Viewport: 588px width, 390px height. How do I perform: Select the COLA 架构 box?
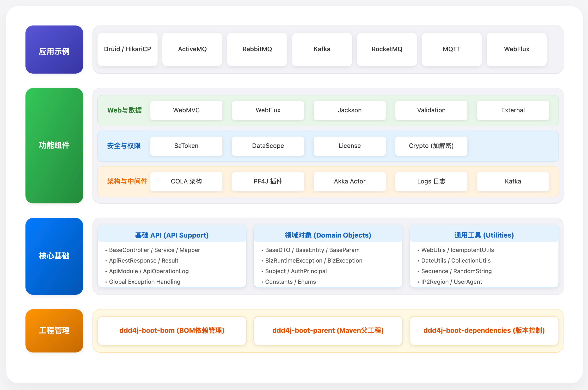click(186, 182)
